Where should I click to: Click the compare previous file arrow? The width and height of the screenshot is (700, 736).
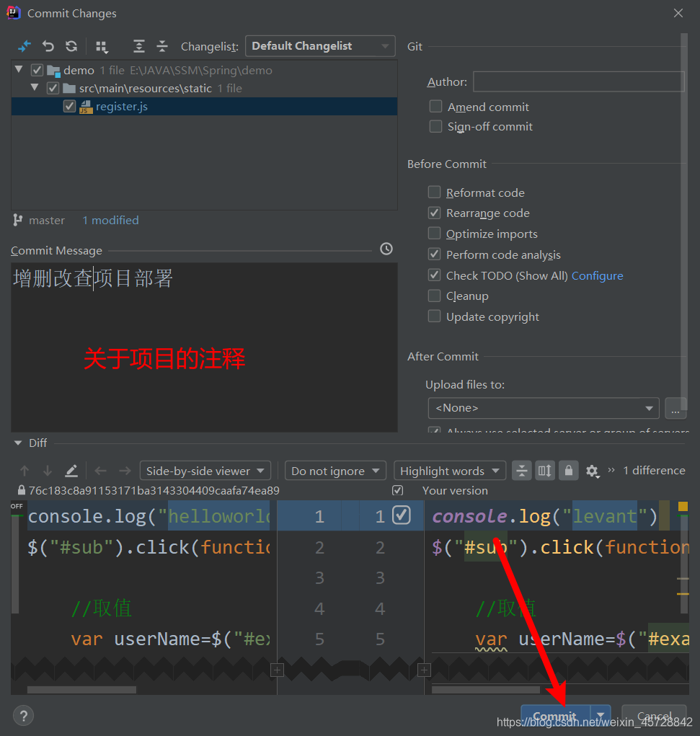(100, 470)
